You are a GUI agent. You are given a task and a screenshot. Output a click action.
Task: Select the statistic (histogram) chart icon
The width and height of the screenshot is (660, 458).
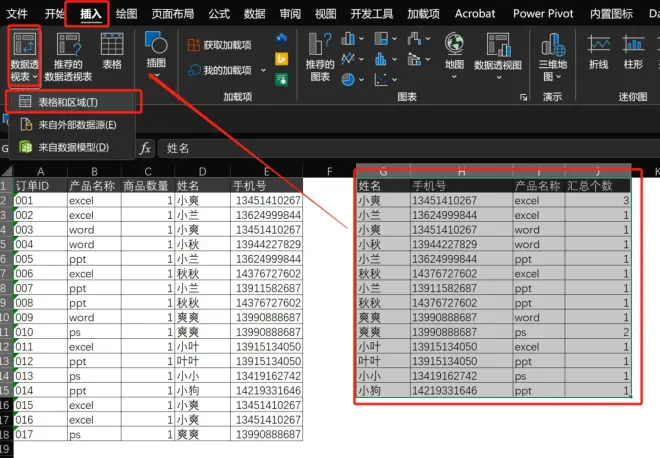[x=381, y=59]
